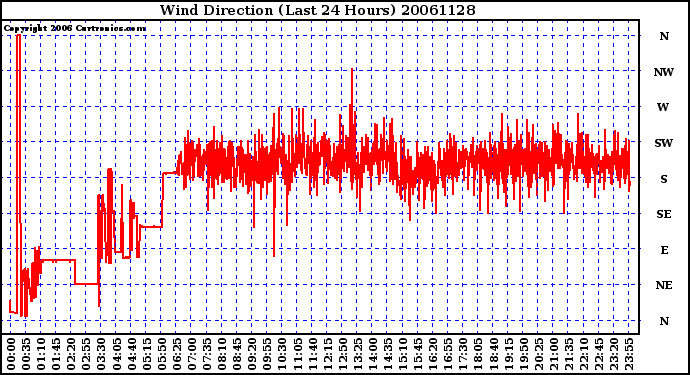The image size is (690, 375).
Task: Click the '19:50' time label
Action: point(523,355)
